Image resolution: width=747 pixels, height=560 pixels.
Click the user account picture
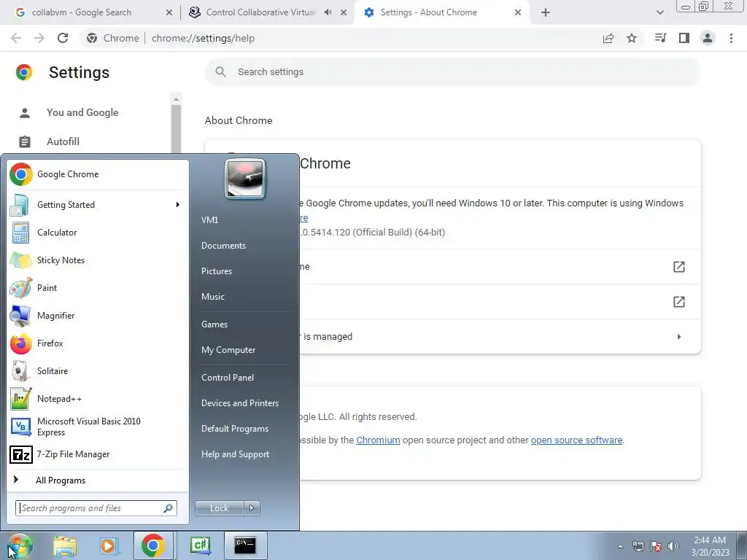tap(245, 179)
